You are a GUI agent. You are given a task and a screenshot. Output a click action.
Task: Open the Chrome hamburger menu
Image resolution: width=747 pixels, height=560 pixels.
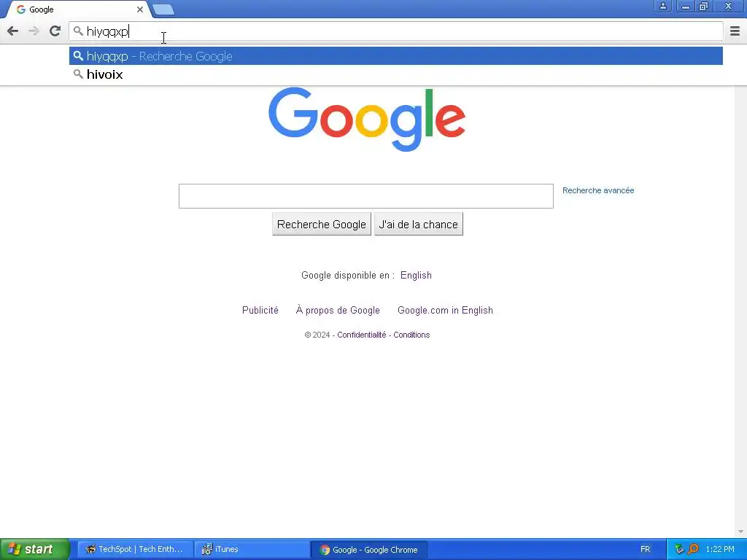[735, 31]
